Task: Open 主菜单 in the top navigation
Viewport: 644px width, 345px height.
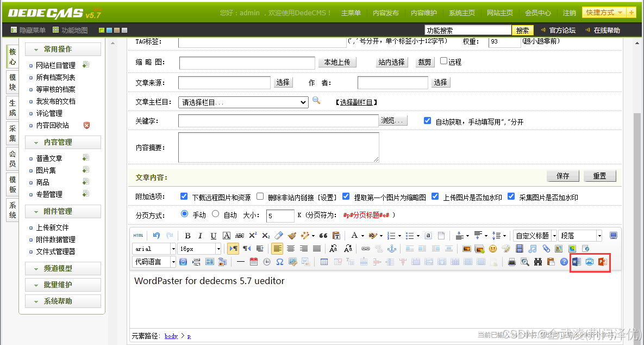Action: [x=351, y=13]
